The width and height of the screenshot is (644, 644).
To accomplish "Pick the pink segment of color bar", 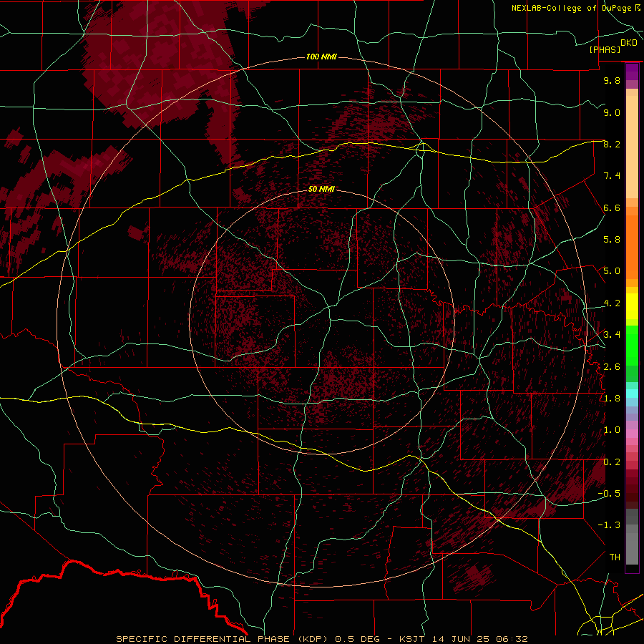I will tap(632, 434).
